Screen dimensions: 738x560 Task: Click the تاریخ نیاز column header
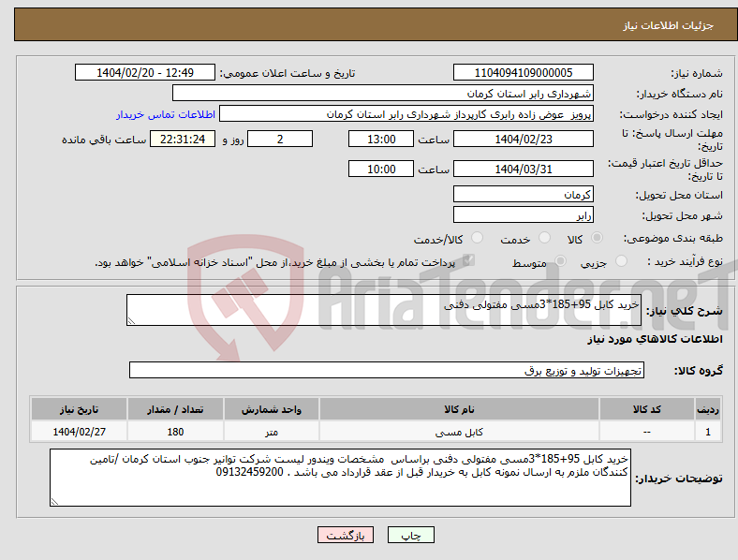pyautogui.click(x=79, y=409)
